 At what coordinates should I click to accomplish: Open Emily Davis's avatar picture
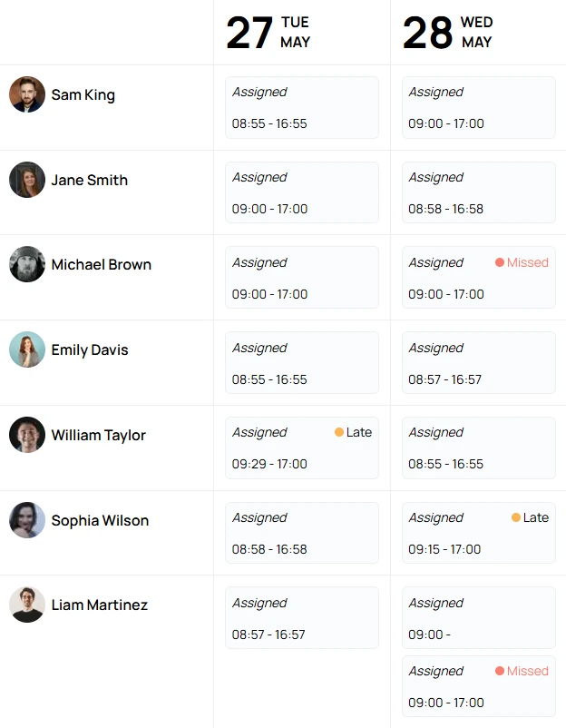tap(27, 349)
